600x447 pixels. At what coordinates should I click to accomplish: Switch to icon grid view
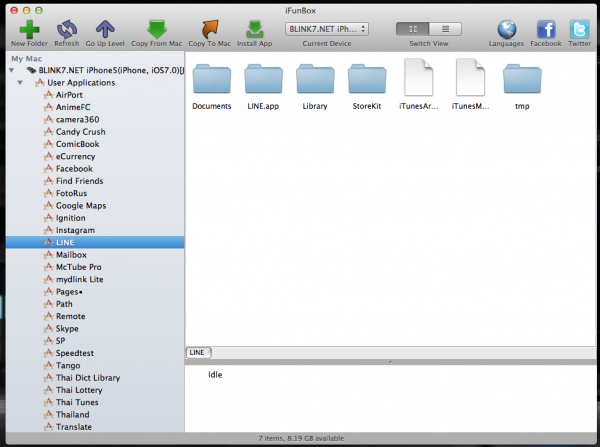coord(412,29)
